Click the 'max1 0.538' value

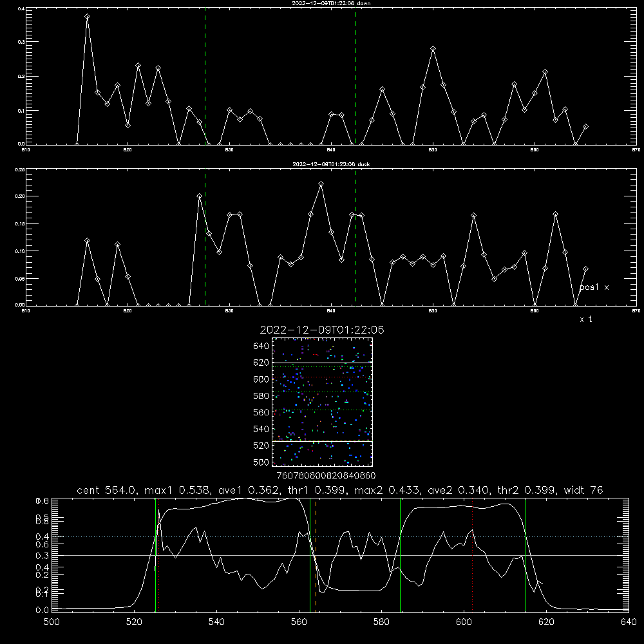click(x=178, y=490)
